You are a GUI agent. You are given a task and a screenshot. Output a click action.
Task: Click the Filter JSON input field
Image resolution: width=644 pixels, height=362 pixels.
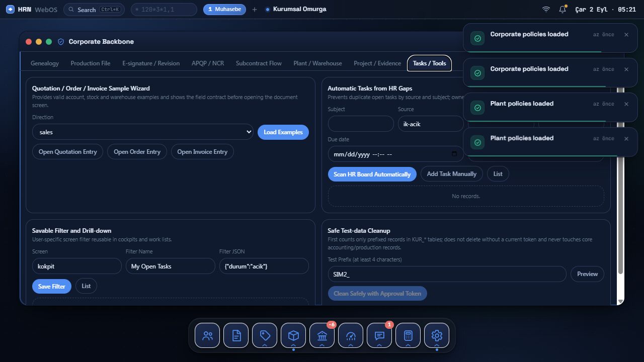(264, 266)
